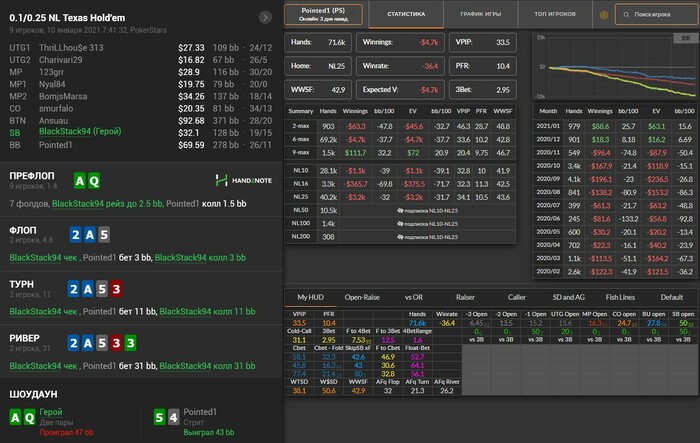
Task: Click the BlackStack94 raise link in Preflop
Action: tap(107, 204)
